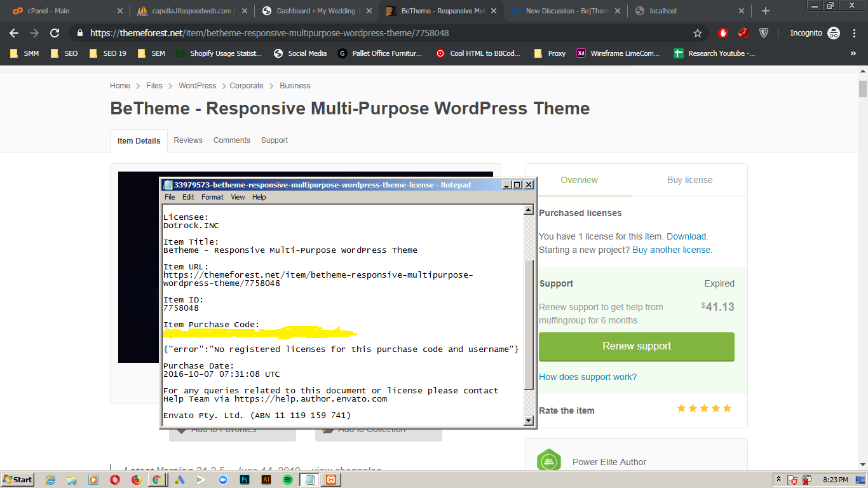
Task: Open a new browser tab
Action: coord(766,11)
